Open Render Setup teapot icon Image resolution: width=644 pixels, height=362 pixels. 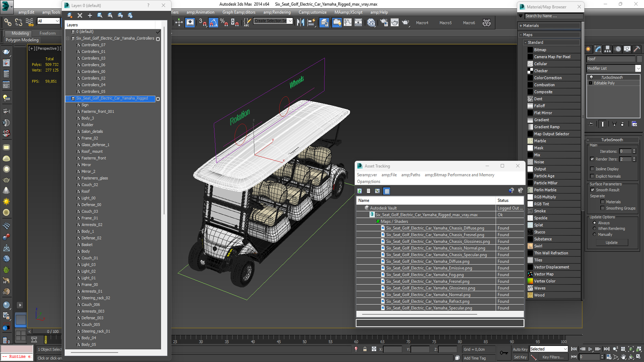[384, 22]
